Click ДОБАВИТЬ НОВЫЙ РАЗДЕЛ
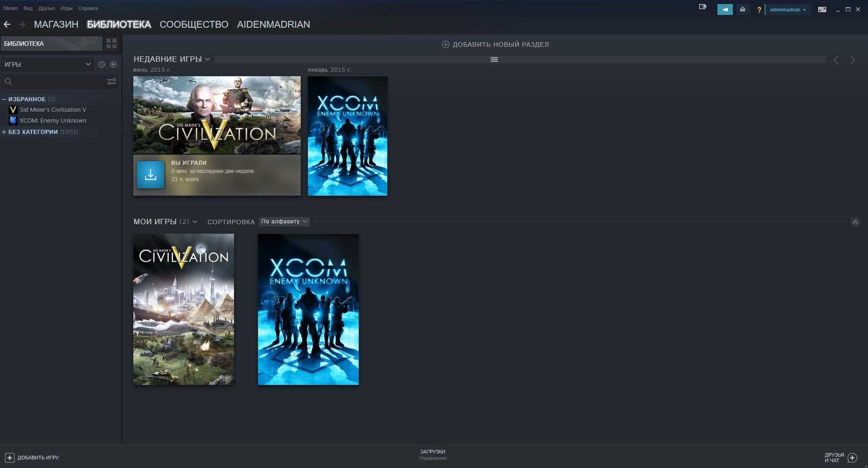 tap(495, 44)
